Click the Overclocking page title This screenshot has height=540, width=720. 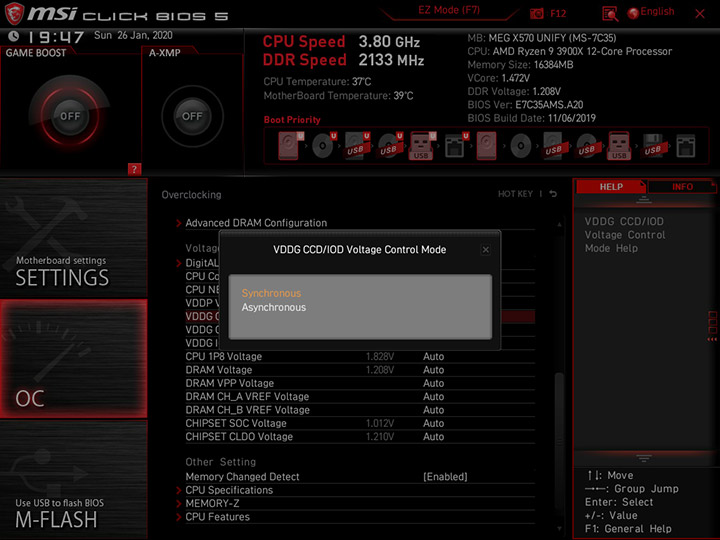[x=191, y=195]
